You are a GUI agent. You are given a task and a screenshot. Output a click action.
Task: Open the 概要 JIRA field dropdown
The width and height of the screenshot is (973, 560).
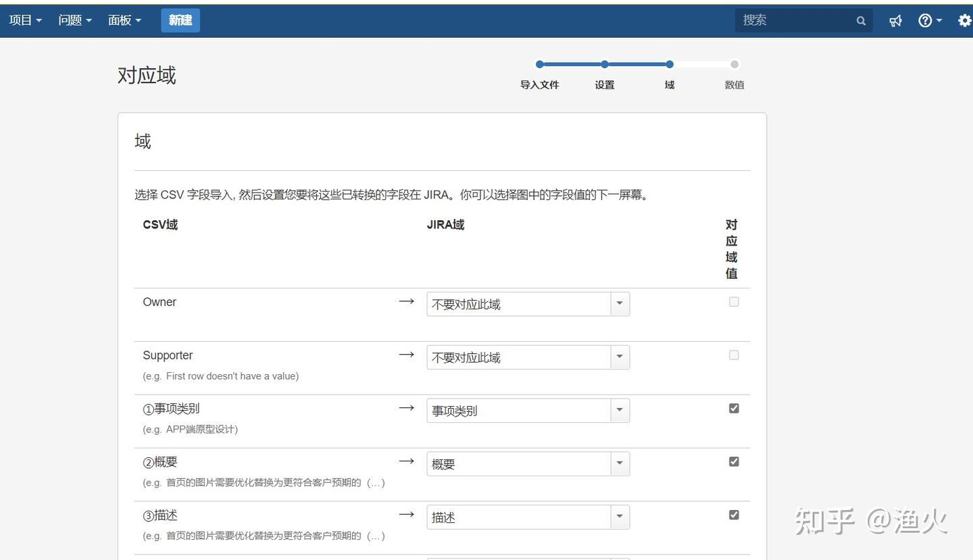620,464
